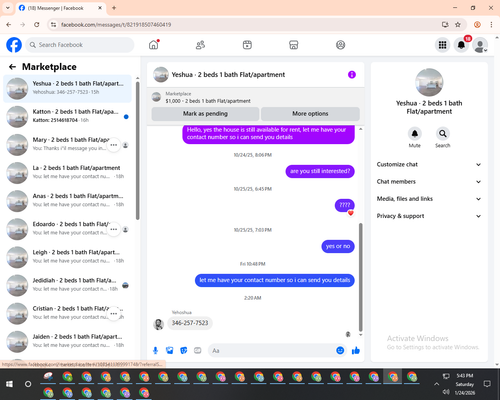The width and height of the screenshot is (500, 400).
Task: Open the Groups profile circle icon
Action: [340, 45]
